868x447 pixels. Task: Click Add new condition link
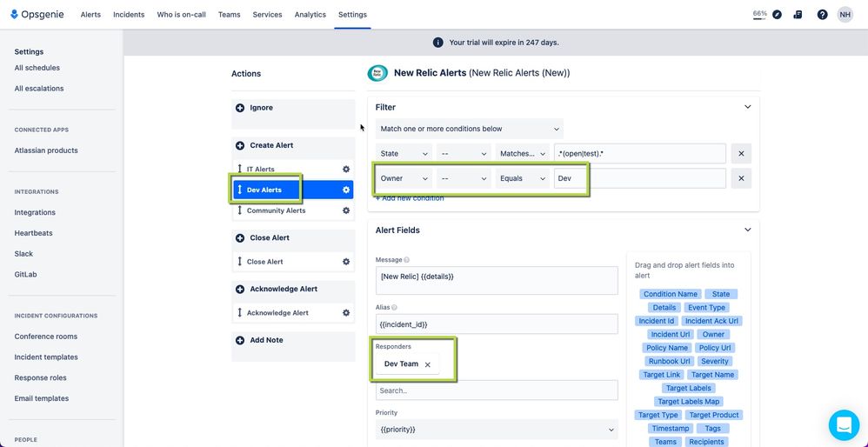[x=410, y=198]
